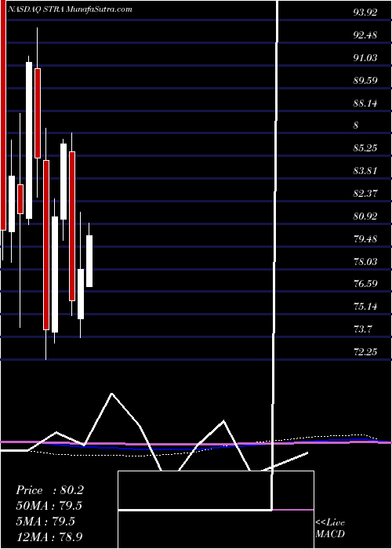Click the 'NASDAQ STRA MunafaSutra.com' title text
This screenshot has width=392, height=549.
(x=69, y=9)
